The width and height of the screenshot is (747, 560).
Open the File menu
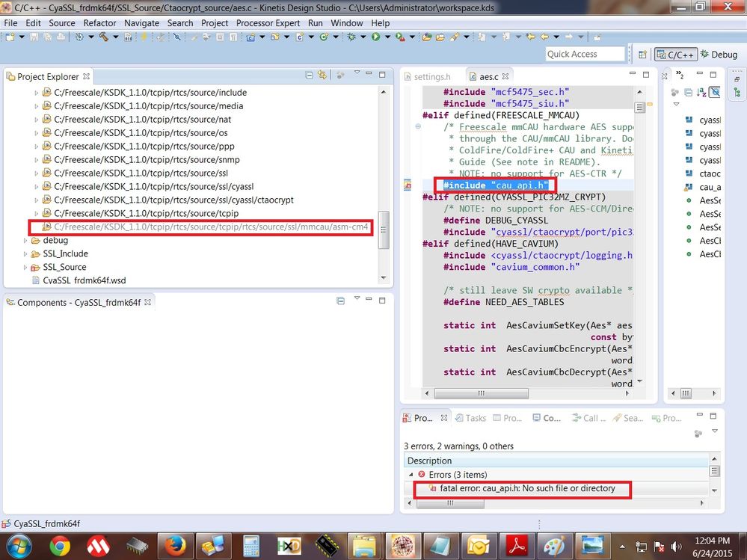click(10, 23)
